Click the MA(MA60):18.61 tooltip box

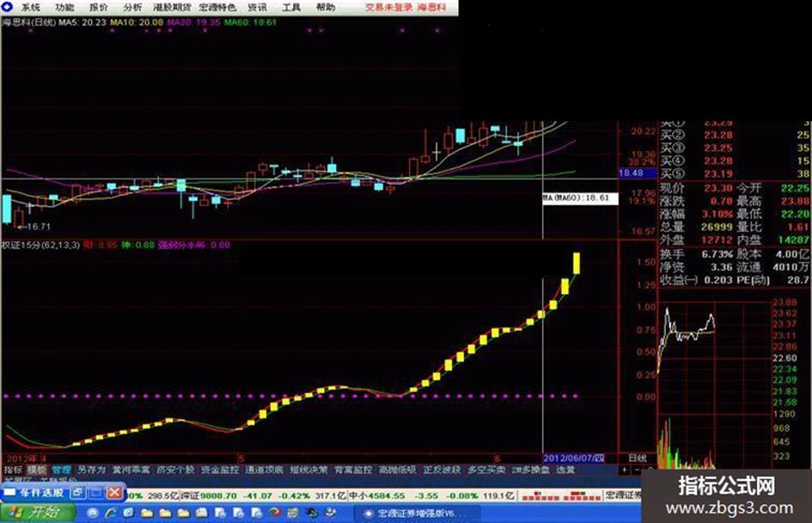click(580, 198)
